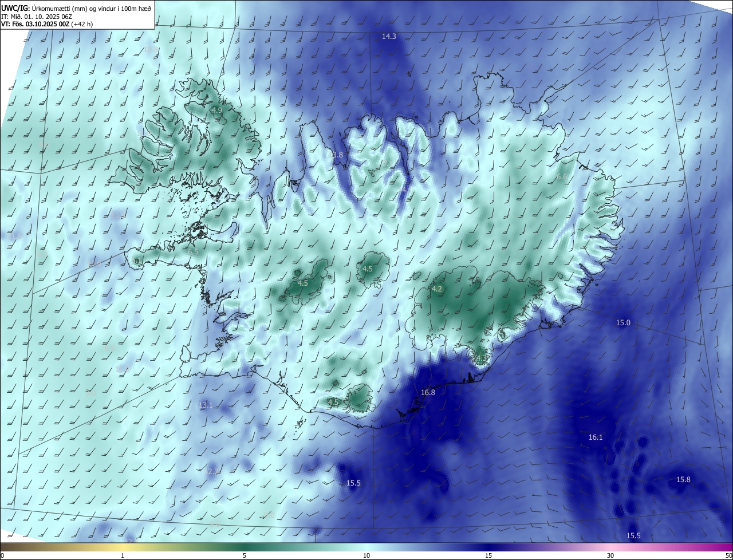Click the 13.1 value label southwest of Iceland
The width and height of the screenshot is (733, 560).
(206, 405)
